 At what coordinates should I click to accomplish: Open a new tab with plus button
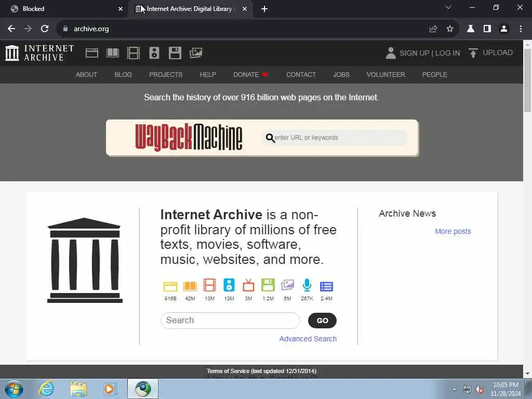click(x=264, y=9)
